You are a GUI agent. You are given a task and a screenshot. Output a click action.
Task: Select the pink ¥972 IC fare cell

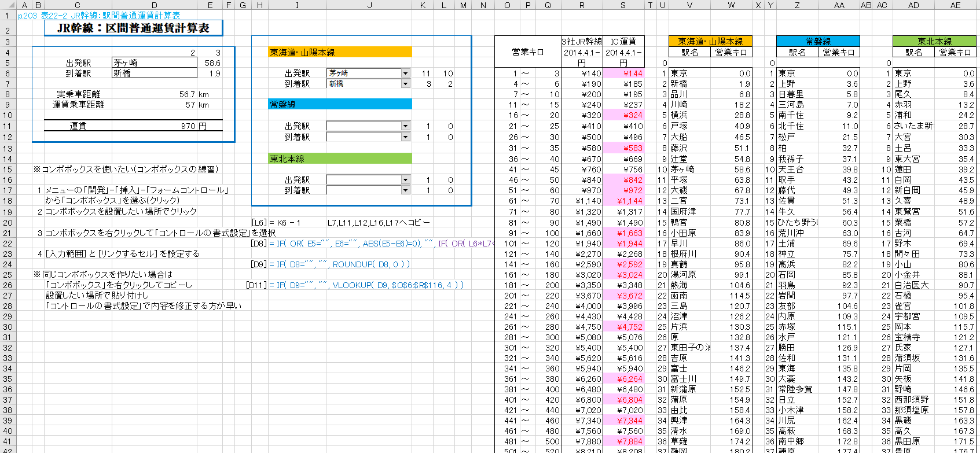pos(623,190)
